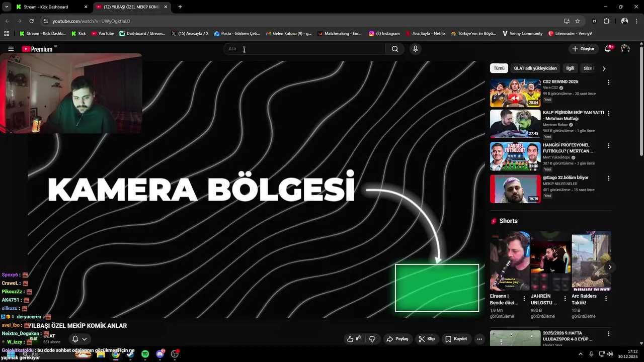Go back in browser history
Screen dimensions: 644x362
pos(7,21)
